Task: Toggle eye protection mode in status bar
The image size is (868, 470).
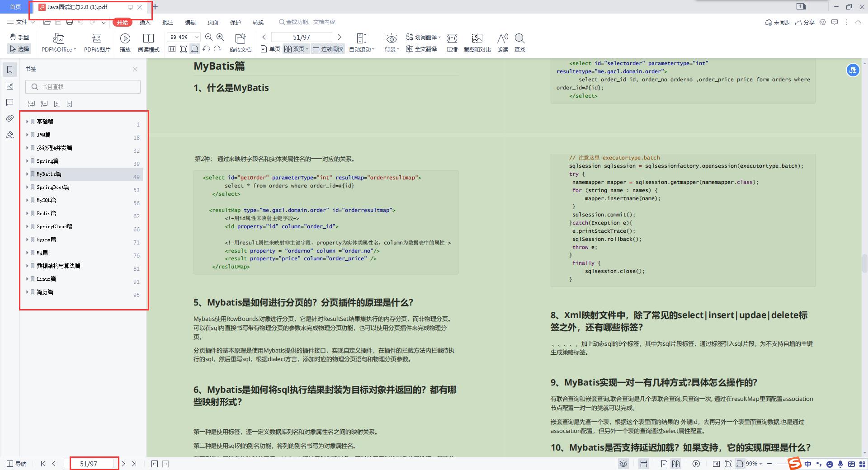Action: tap(623, 464)
